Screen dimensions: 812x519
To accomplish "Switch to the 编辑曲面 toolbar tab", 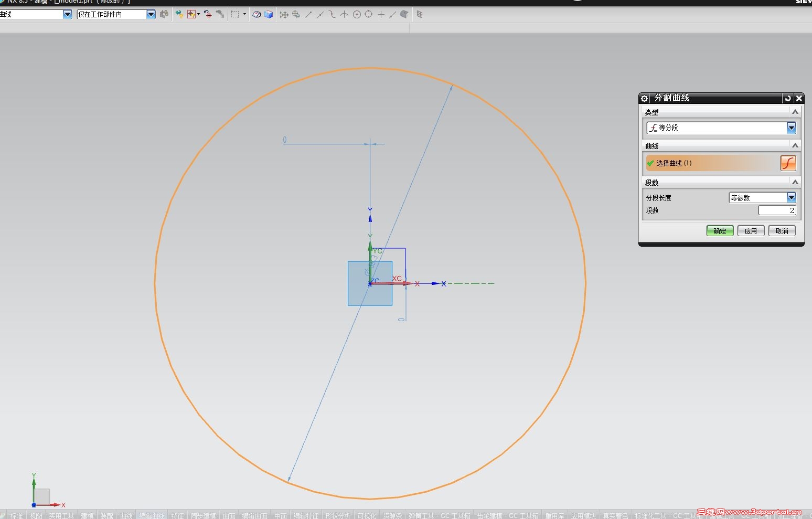I will (255, 515).
